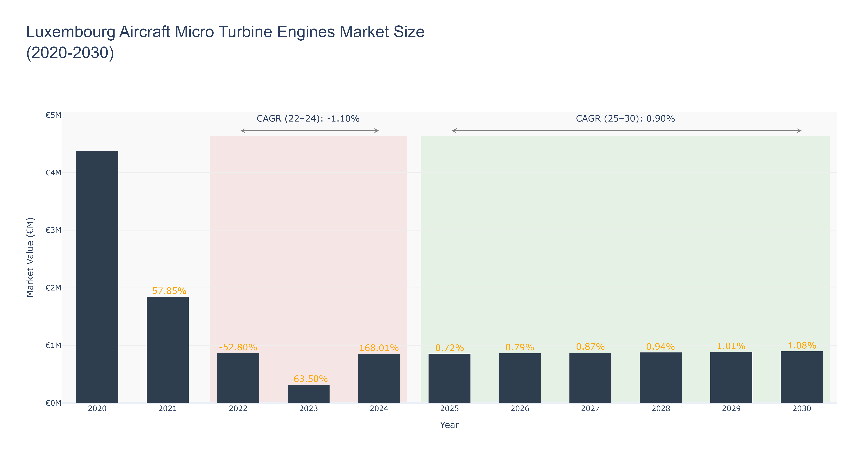Click the -52.80% growth label
The height and width of the screenshot is (465, 868).
238,347
